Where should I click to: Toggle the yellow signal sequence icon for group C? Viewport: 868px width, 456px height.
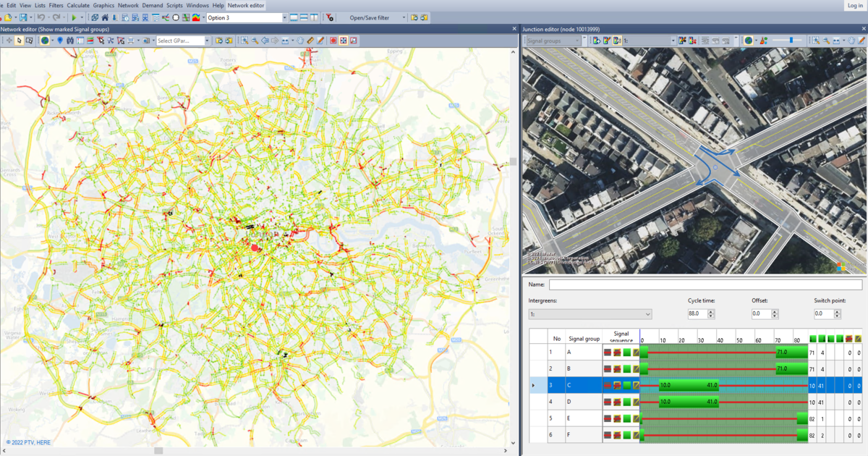point(636,385)
